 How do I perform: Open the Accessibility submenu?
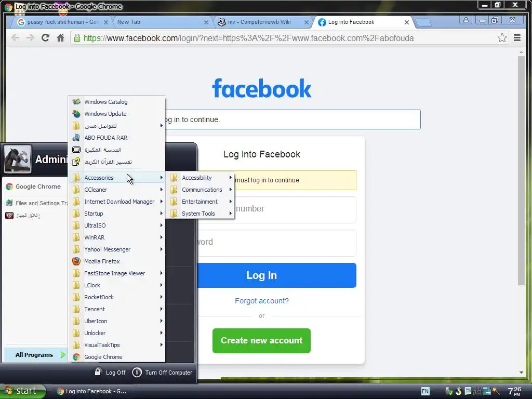point(200,178)
